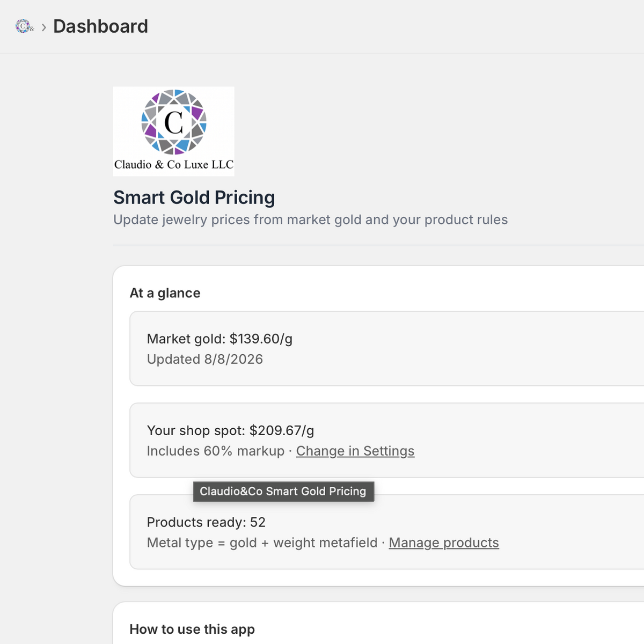This screenshot has height=644, width=644.
Task: Open the Manage products link
Action: [444, 543]
